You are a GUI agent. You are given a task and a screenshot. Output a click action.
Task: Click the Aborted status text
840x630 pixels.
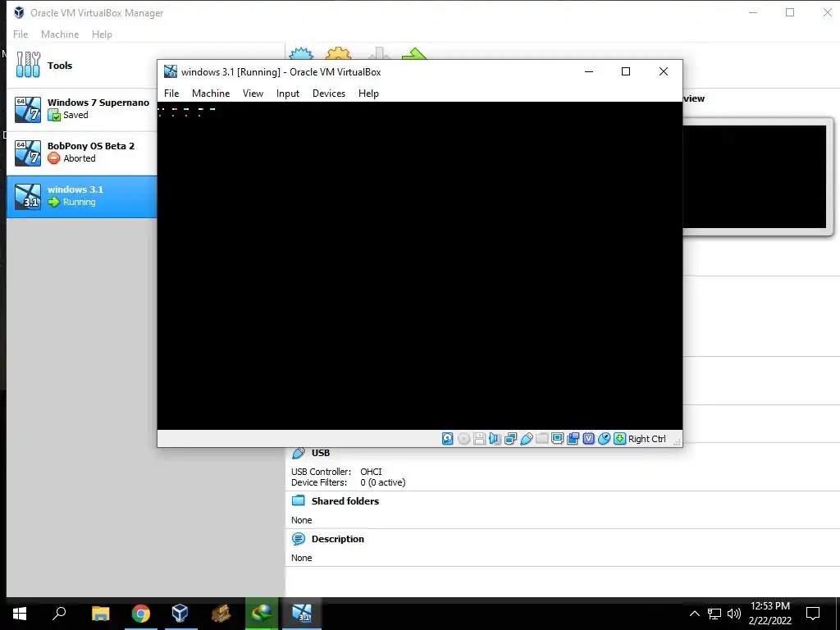80,158
